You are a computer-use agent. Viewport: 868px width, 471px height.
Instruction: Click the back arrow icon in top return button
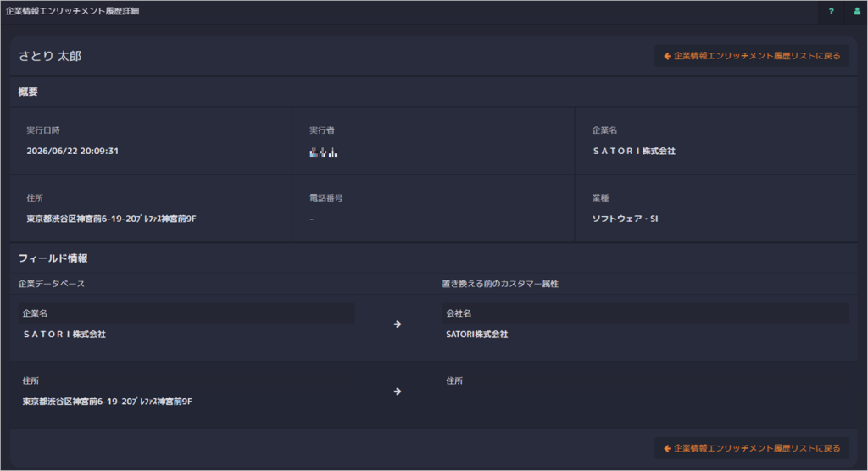667,56
